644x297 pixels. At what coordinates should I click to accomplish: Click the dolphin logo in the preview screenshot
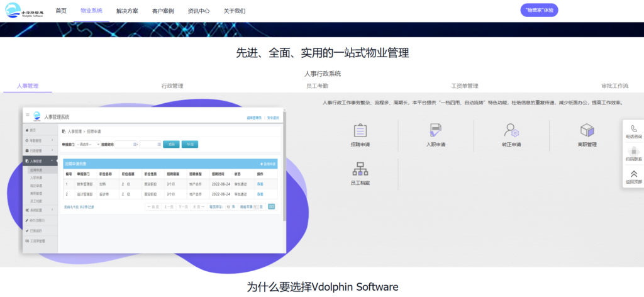coord(37,116)
